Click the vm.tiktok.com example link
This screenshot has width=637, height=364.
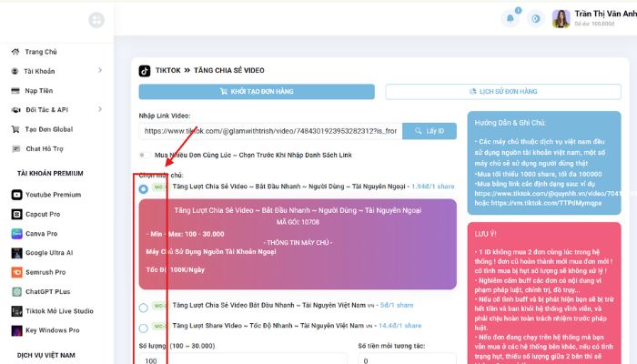(x=546, y=203)
